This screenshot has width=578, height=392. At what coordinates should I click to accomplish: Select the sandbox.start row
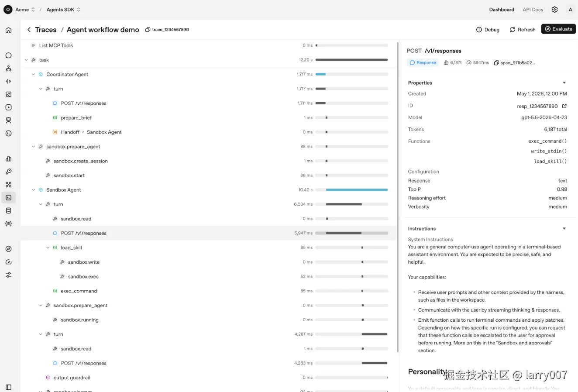pos(209,175)
